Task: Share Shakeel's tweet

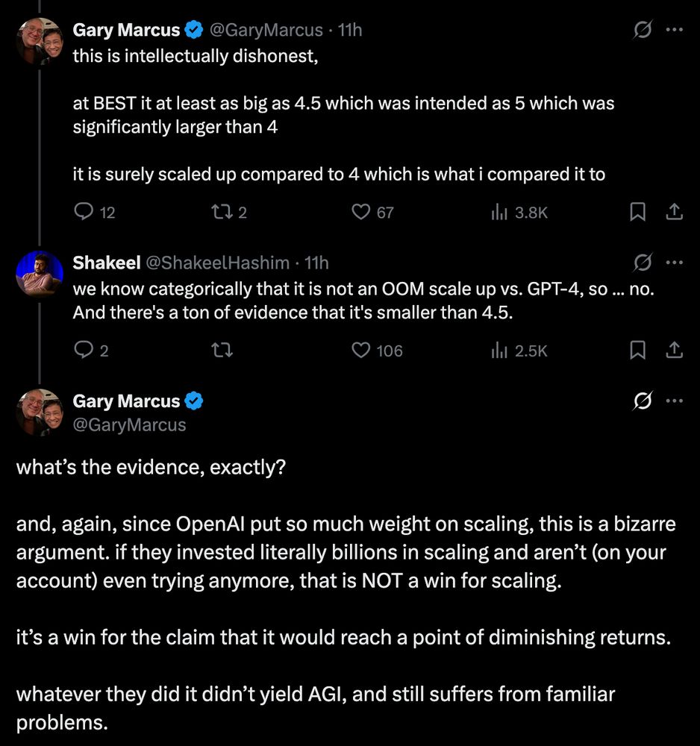Action: click(672, 350)
